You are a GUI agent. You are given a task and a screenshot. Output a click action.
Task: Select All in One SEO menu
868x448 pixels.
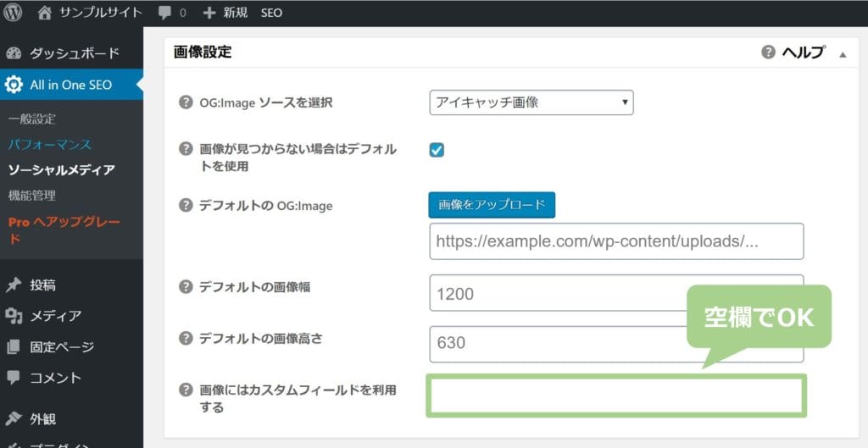tap(71, 85)
